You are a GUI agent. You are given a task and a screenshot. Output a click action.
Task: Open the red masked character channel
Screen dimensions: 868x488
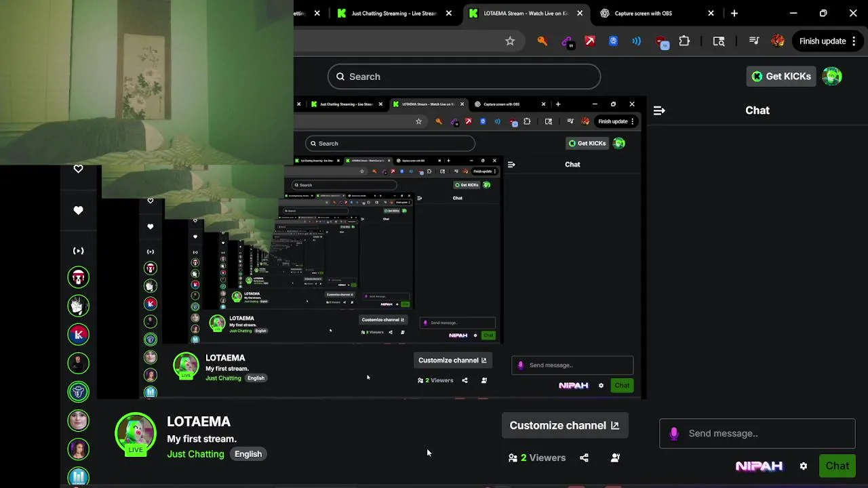coord(78,277)
